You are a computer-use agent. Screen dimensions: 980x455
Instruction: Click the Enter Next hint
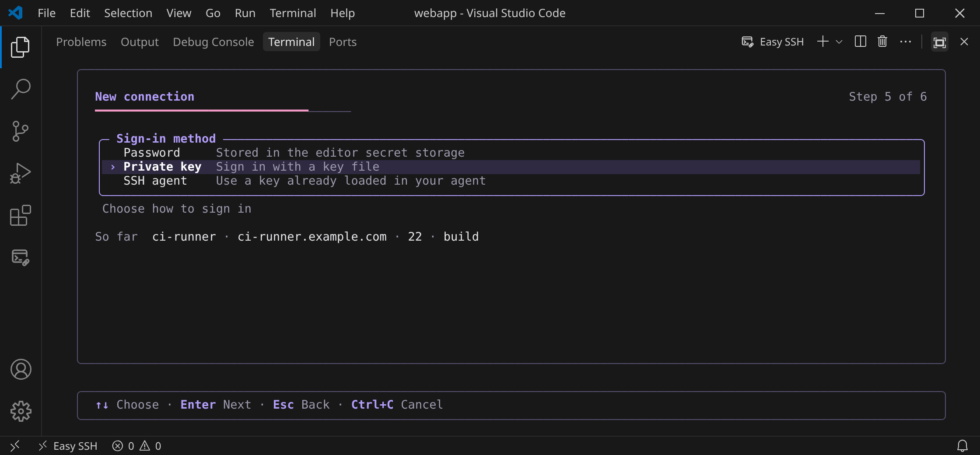(x=216, y=405)
